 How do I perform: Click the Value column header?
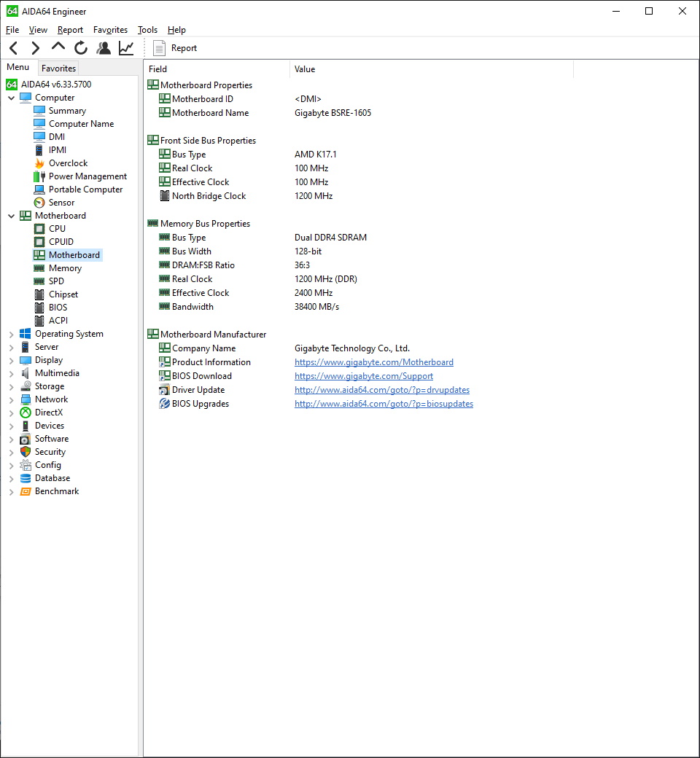click(x=432, y=69)
